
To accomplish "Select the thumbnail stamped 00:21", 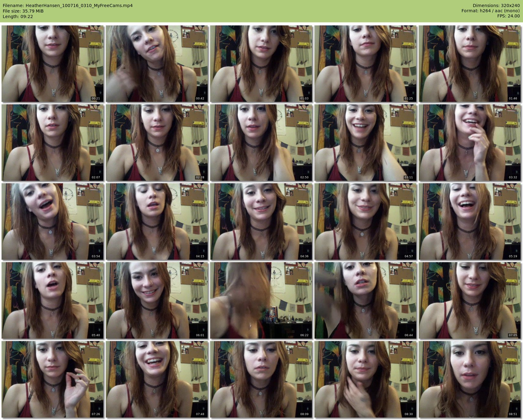I will [53, 64].
